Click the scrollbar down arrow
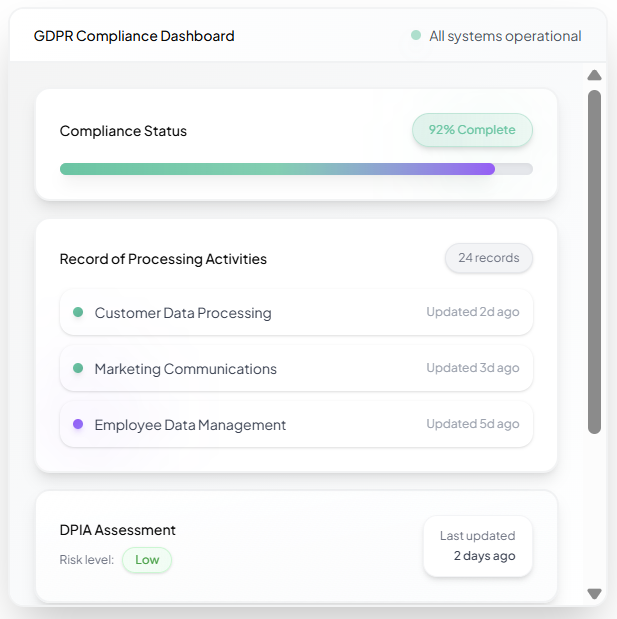This screenshot has height=619, width=617. point(594,593)
